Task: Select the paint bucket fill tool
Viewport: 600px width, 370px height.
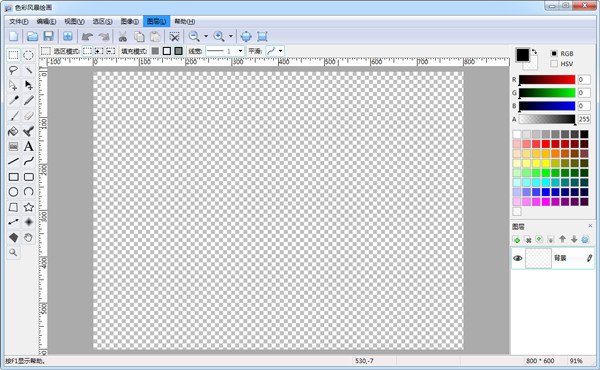Action: [13, 131]
